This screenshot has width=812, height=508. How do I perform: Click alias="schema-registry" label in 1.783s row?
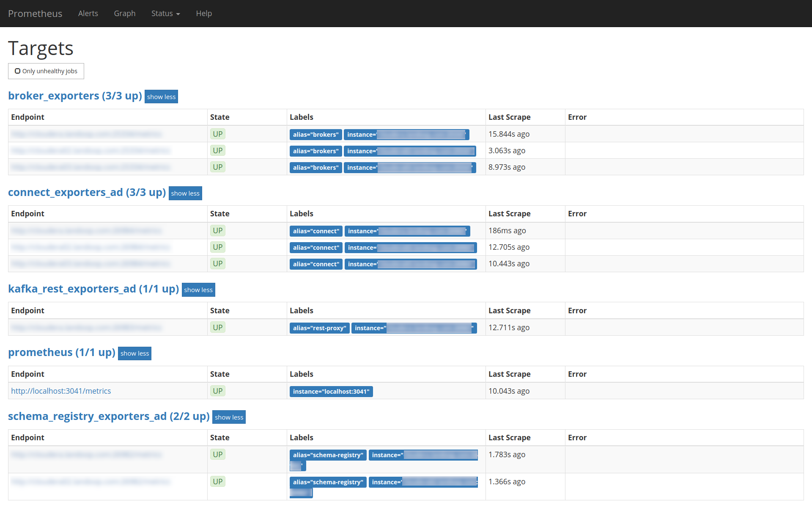pyautogui.click(x=328, y=455)
